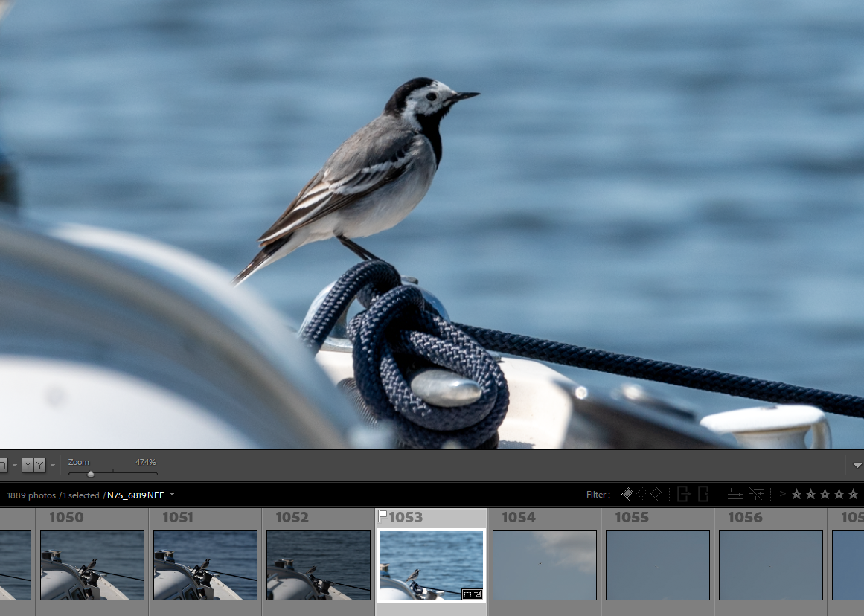This screenshot has height=616, width=864.
Task: Click the rating comparison symbol
Action: tap(782, 495)
